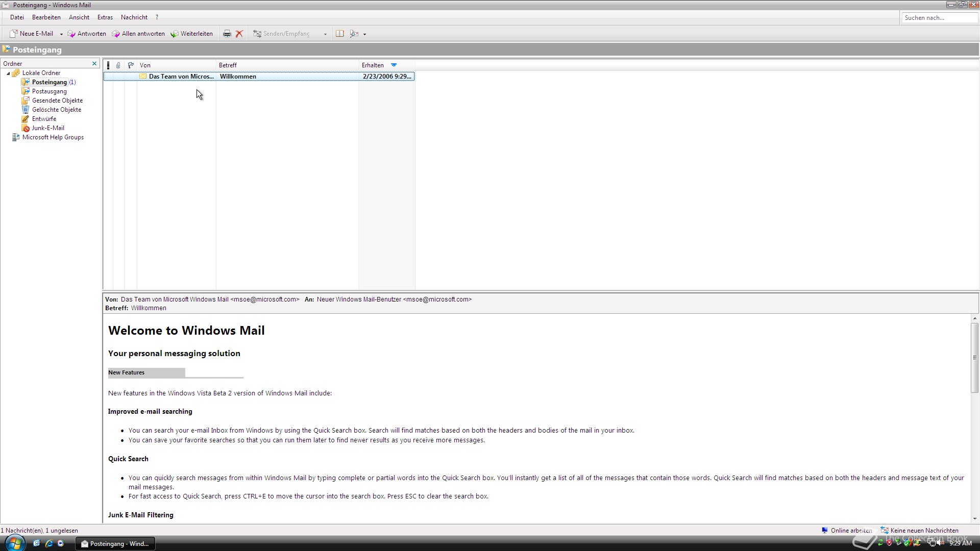Sort messages by the Betreff column
Screen dimensions: 980x551
288,65
